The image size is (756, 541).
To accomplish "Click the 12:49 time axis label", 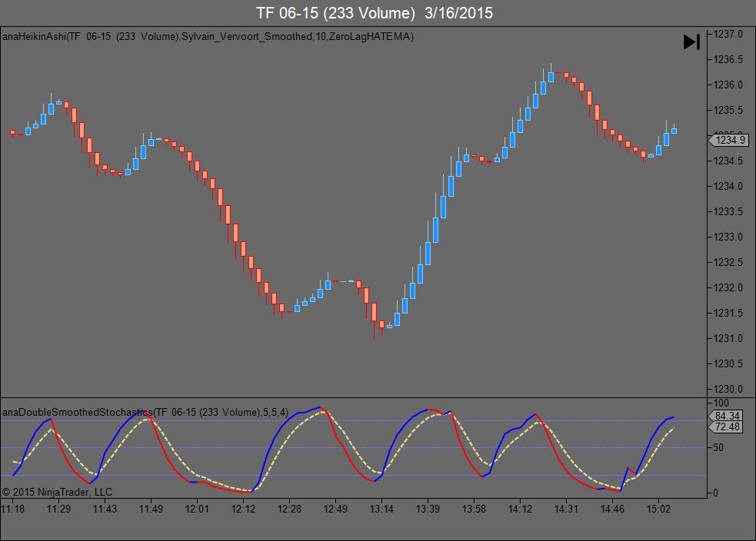I will click(335, 509).
